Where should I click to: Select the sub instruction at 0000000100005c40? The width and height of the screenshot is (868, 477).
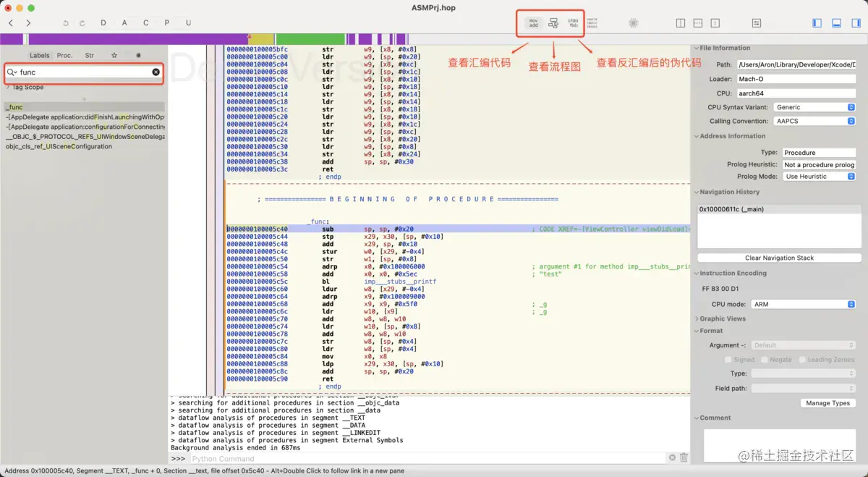(458, 229)
